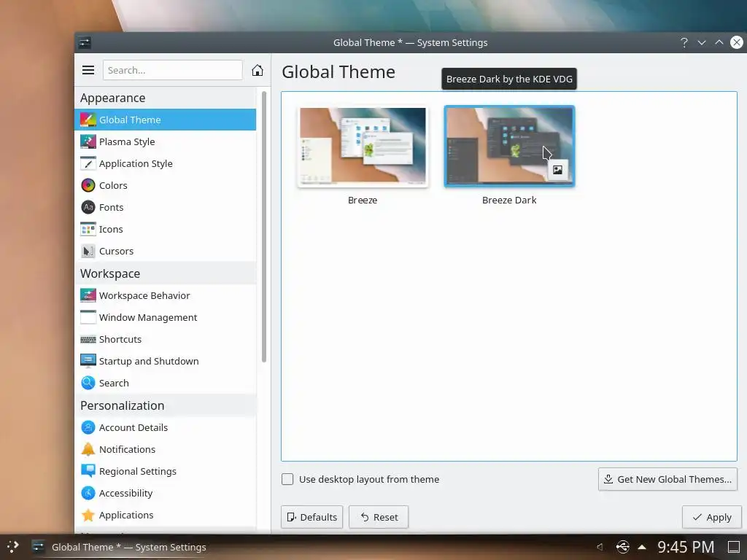
Task: Open Applications settings page
Action: [166, 515]
